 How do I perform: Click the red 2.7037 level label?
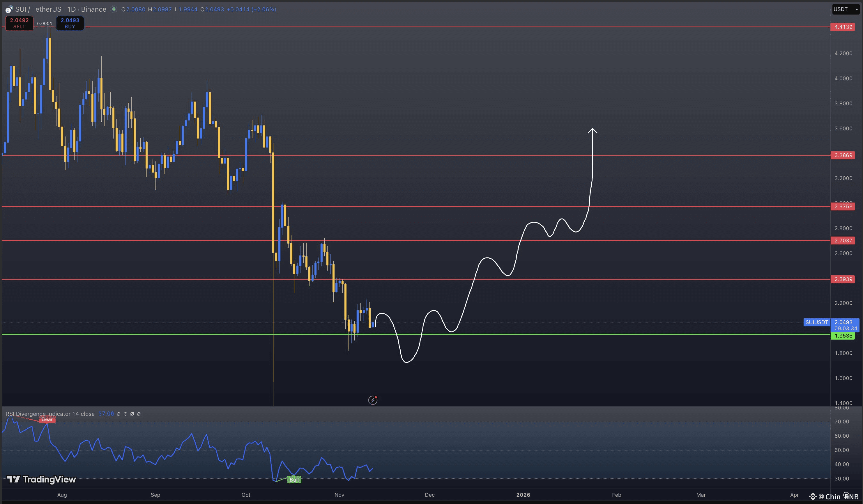(843, 241)
